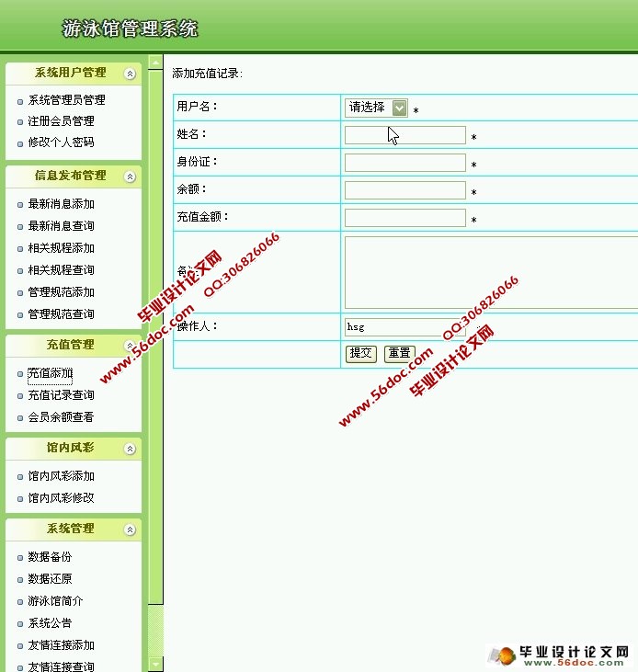This screenshot has height=672, width=638.
Task: Open 友情连接添加 page
Action: point(61,645)
